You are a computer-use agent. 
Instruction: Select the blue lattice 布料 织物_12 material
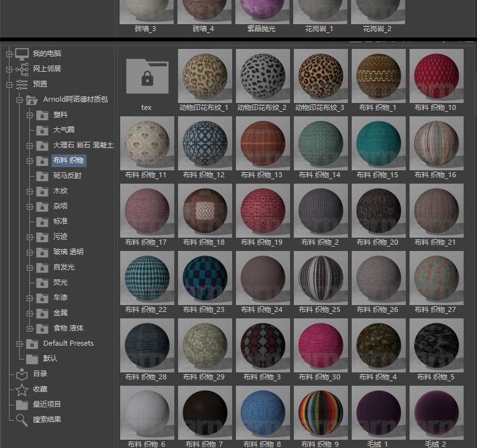point(205,144)
